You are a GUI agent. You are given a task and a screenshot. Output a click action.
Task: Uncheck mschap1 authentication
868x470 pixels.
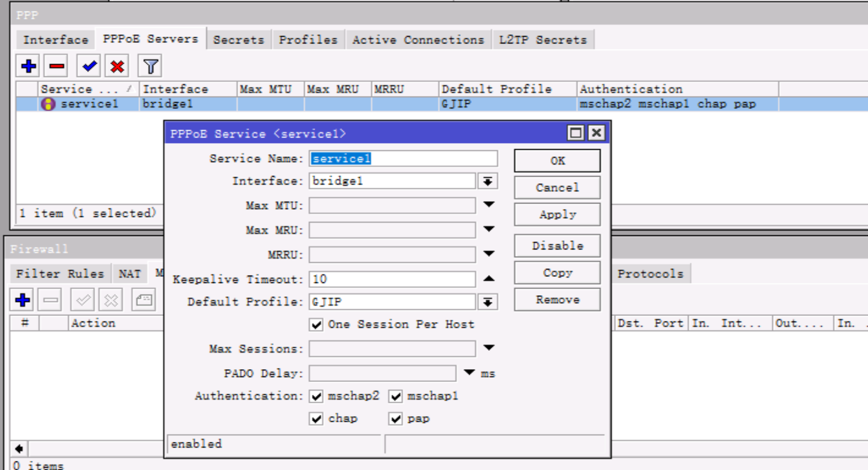point(395,396)
